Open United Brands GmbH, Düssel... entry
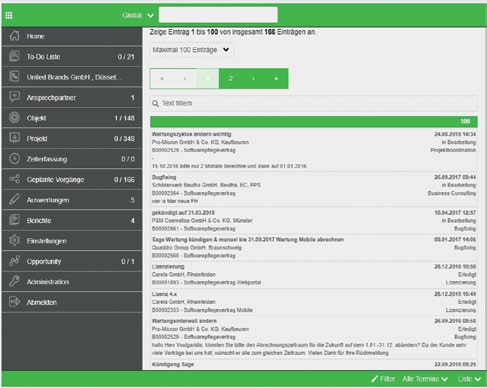This screenshot has height=388, width=487. 72,77
